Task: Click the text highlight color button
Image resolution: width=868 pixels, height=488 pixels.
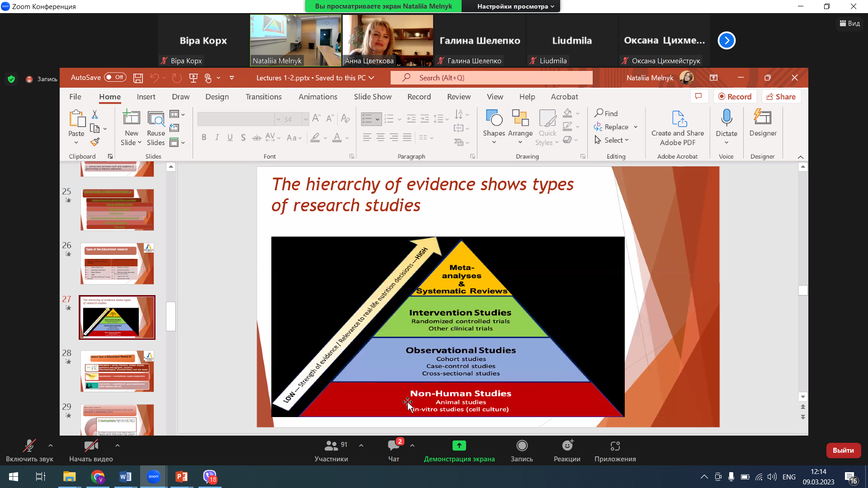Action: pyautogui.click(x=315, y=137)
